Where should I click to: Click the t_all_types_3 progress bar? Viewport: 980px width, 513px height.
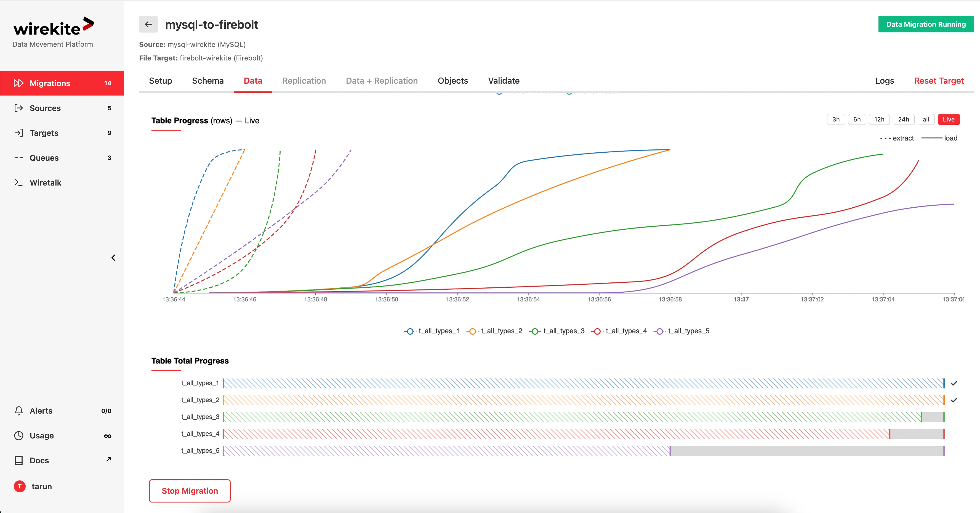point(584,417)
